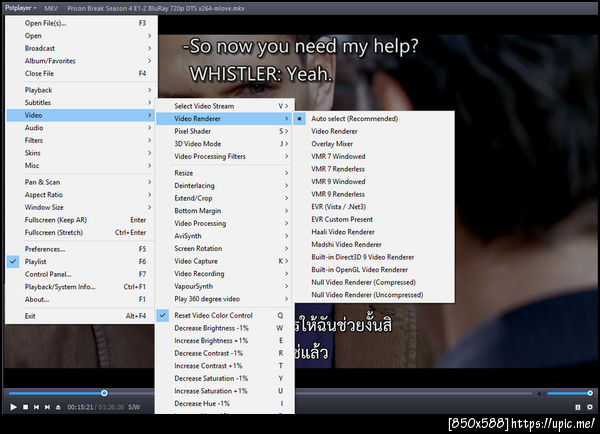Click the S/W decoder indicator
The image size is (600, 434).
134,407
